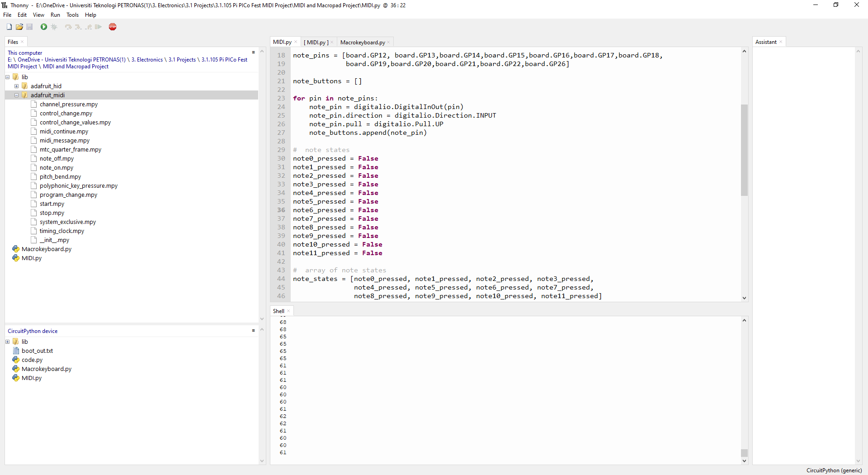868x475 pixels.
Task: Click the 3.1 Projects path link
Action: 182,60
